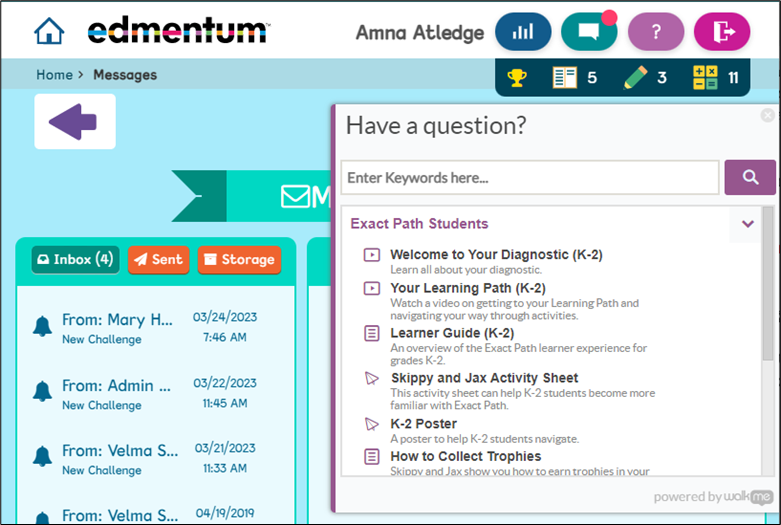Click the purple back arrow button

[x=74, y=122]
